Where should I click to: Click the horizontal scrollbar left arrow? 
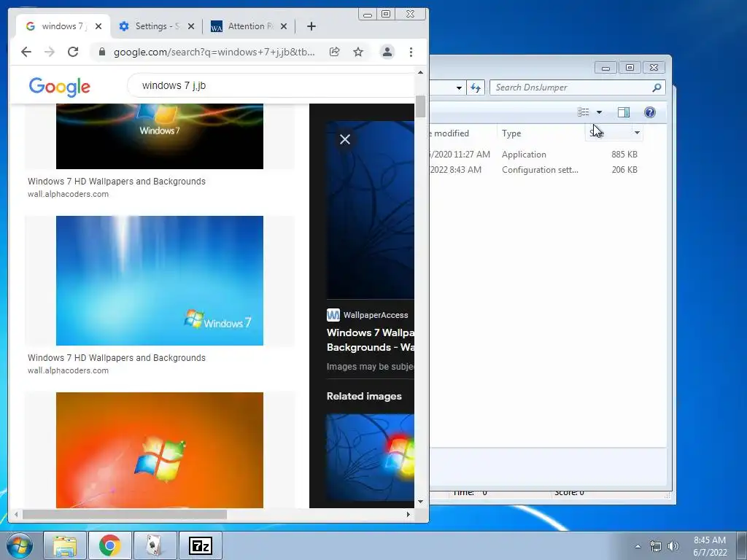pos(16,514)
